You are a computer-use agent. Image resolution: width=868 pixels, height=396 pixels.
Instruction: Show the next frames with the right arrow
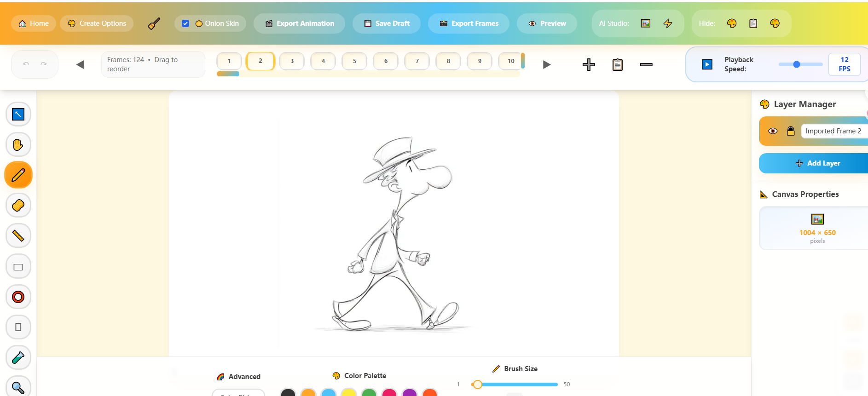[x=547, y=64]
